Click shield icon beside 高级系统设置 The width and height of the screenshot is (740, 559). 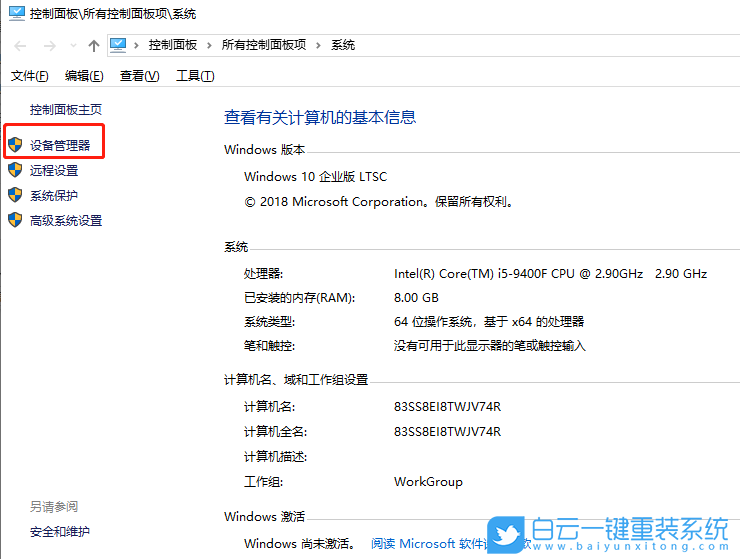click(x=15, y=220)
